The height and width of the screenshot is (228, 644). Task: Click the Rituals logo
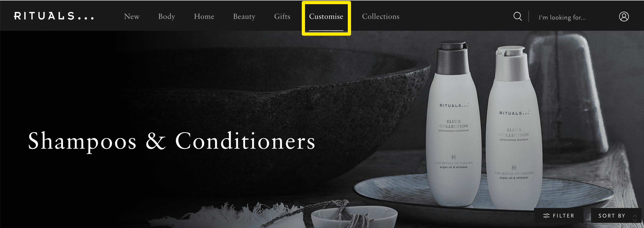coord(54,16)
